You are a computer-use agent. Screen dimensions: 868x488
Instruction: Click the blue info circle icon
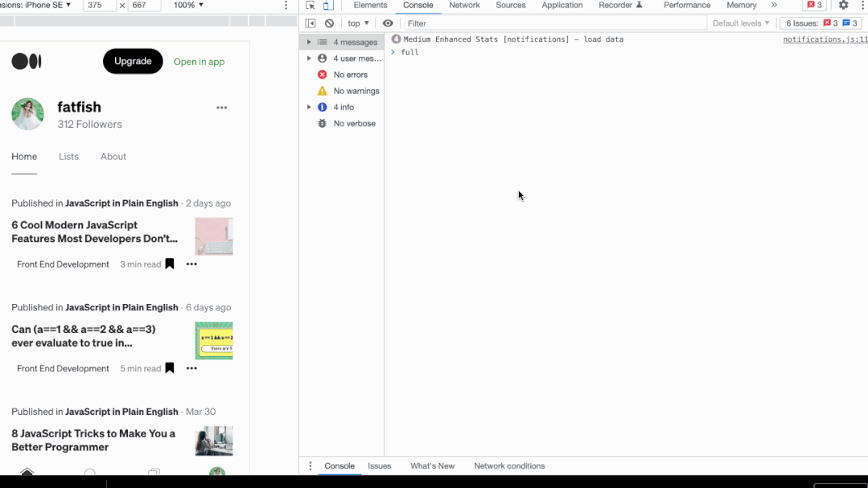point(322,107)
